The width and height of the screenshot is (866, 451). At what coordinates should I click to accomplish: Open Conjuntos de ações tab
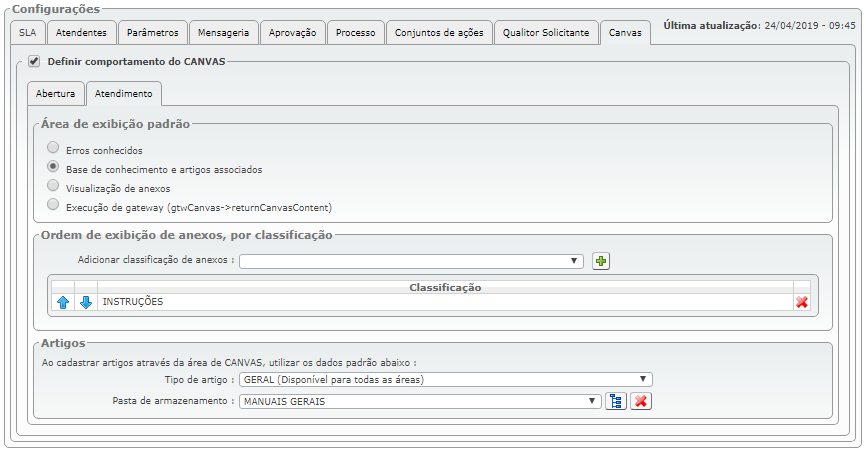[439, 33]
